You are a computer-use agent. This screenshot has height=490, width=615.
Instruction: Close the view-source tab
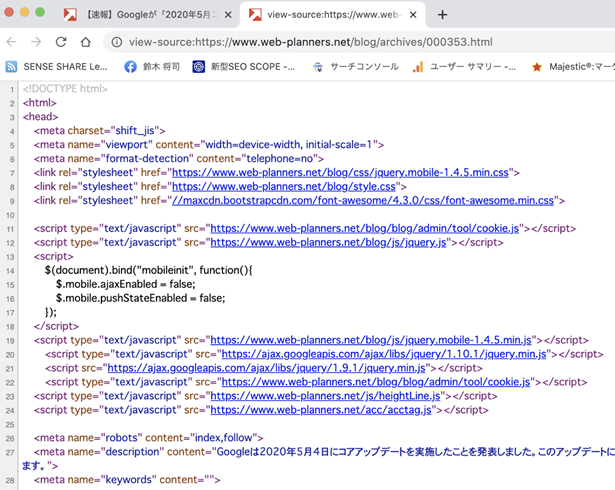[x=413, y=15]
